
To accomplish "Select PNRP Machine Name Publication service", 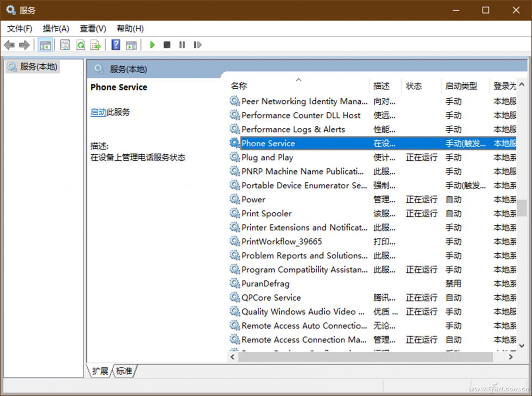I will coord(372,171).
